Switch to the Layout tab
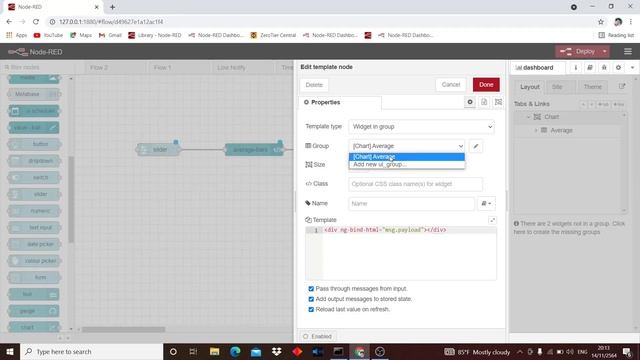640x360 pixels. [x=530, y=87]
